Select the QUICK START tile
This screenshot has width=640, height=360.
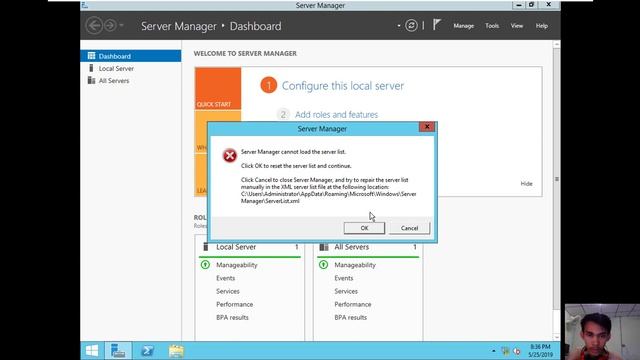pos(218,89)
